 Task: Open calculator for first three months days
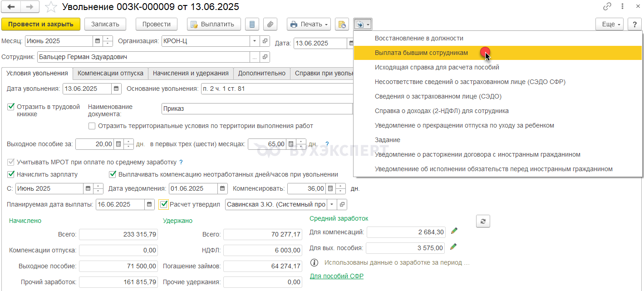(x=291, y=144)
